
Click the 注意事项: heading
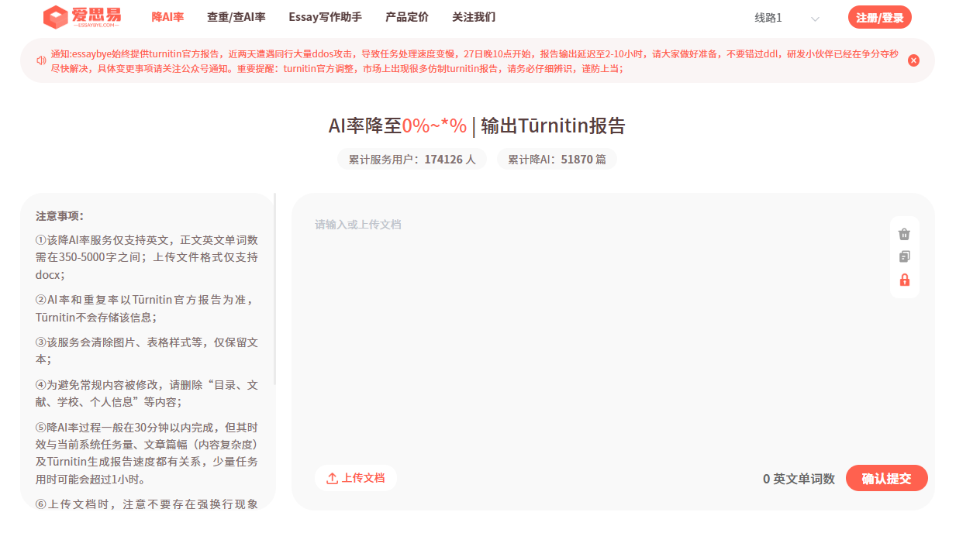[x=60, y=215]
